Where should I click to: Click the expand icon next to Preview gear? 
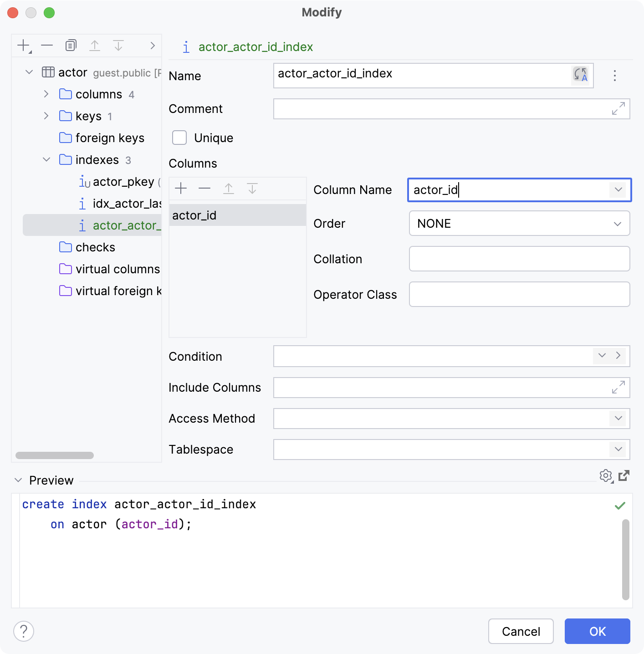(x=624, y=476)
